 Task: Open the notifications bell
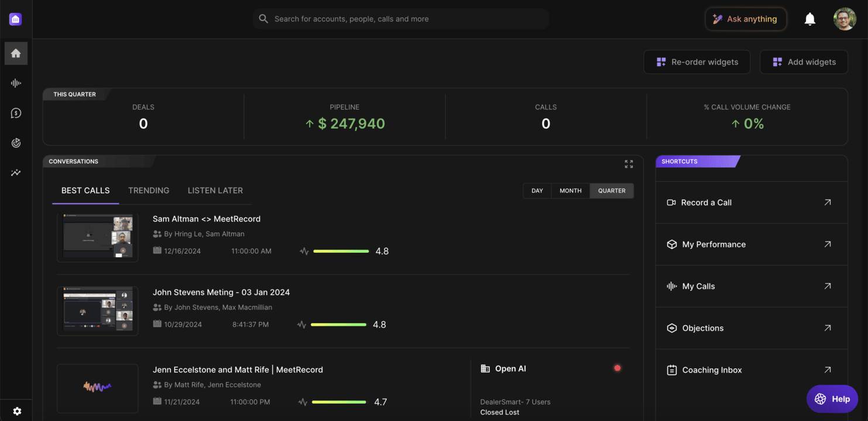click(x=809, y=19)
